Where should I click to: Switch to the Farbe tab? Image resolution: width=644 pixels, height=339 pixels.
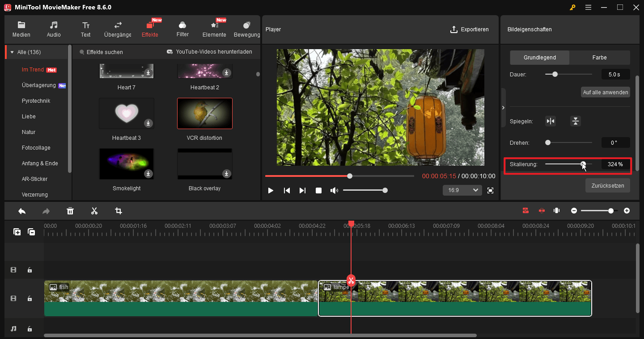[x=599, y=57]
